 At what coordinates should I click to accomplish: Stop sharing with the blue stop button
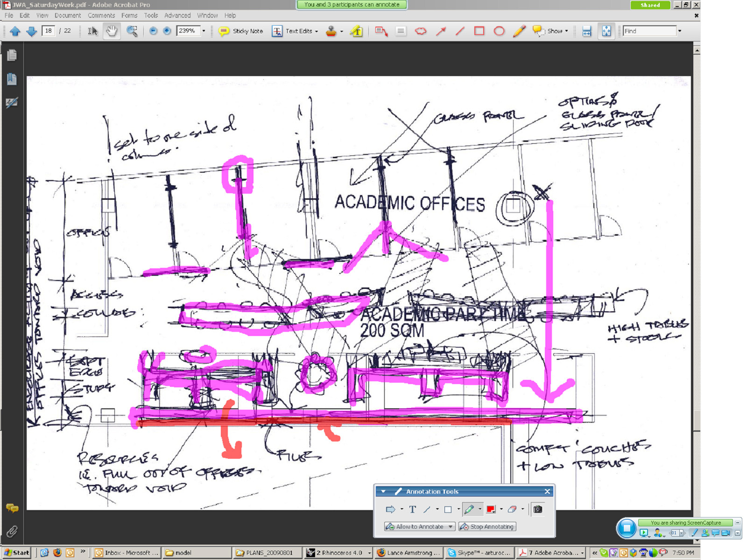(627, 528)
